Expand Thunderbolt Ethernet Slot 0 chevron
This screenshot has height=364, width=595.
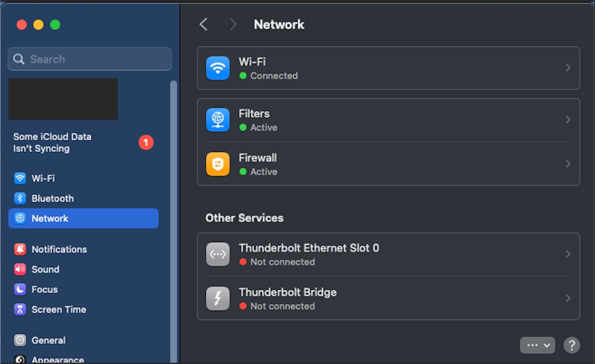(567, 254)
